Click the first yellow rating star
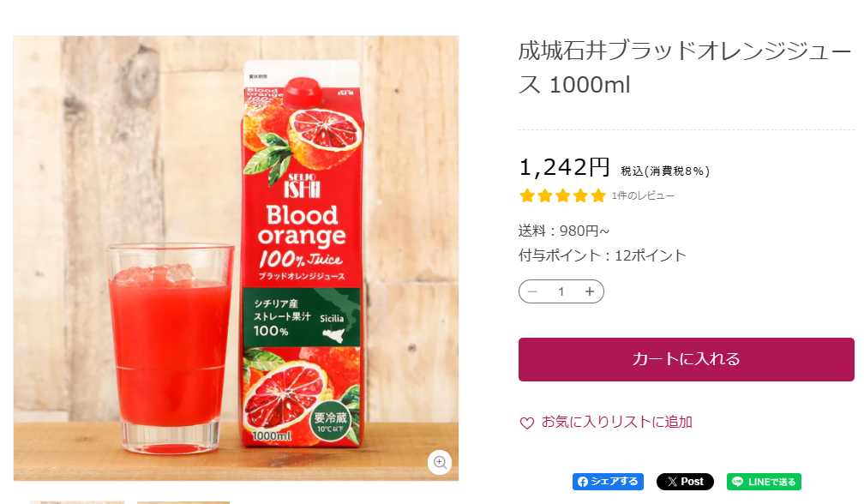Image resolution: width=864 pixels, height=504 pixels. point(527,196)
